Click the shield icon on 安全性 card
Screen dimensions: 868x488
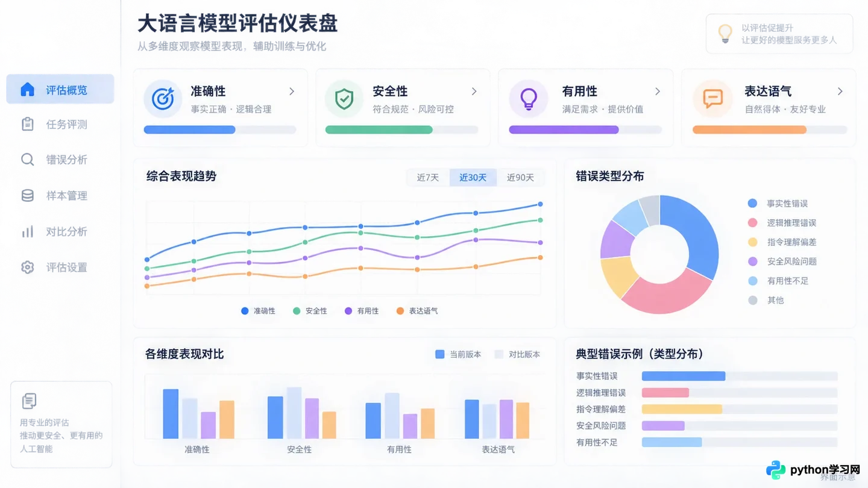click(x=344, y=98)
